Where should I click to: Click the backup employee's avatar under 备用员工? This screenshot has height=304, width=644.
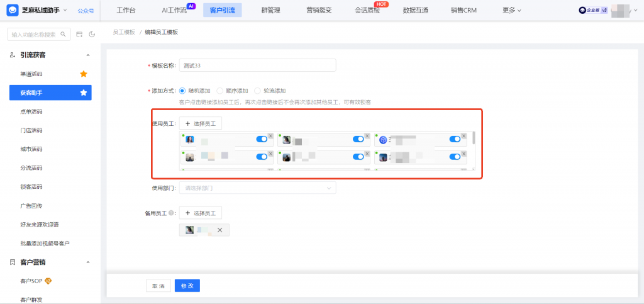click(189, 230)
